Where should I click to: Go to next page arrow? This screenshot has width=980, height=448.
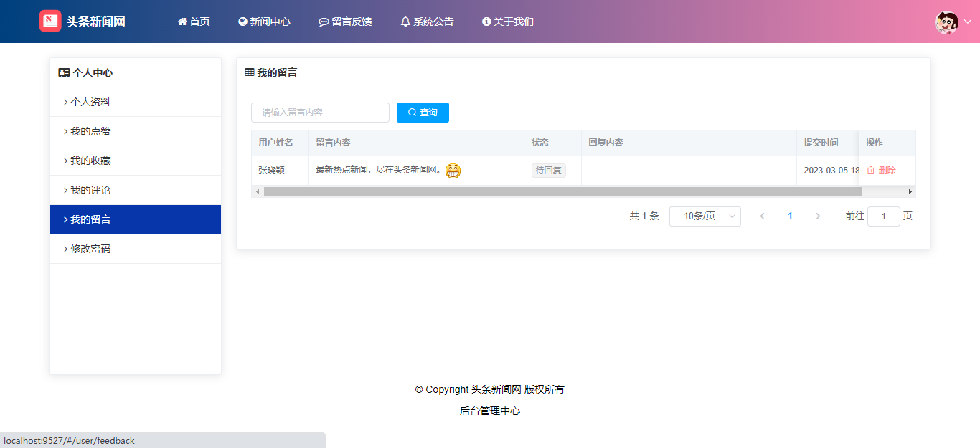[818, 216]
